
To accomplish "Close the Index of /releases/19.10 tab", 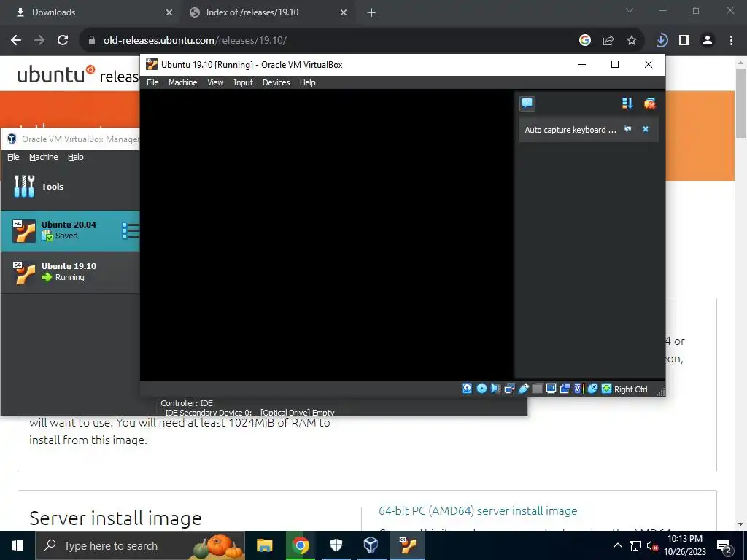I will coord(344,12).
